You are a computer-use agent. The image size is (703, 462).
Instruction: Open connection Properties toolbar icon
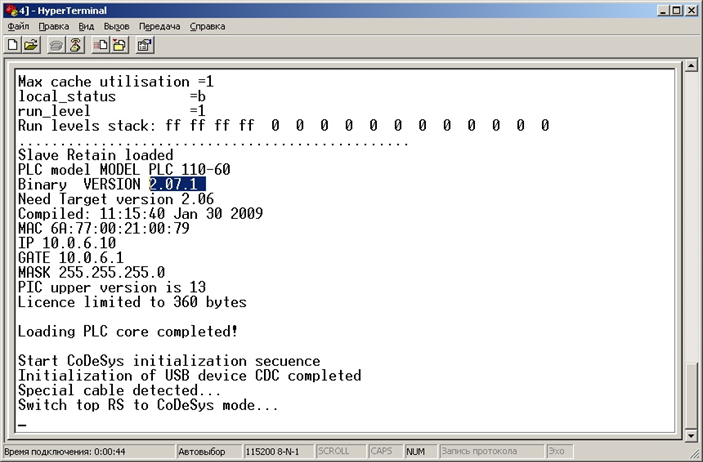coord(145,45)
